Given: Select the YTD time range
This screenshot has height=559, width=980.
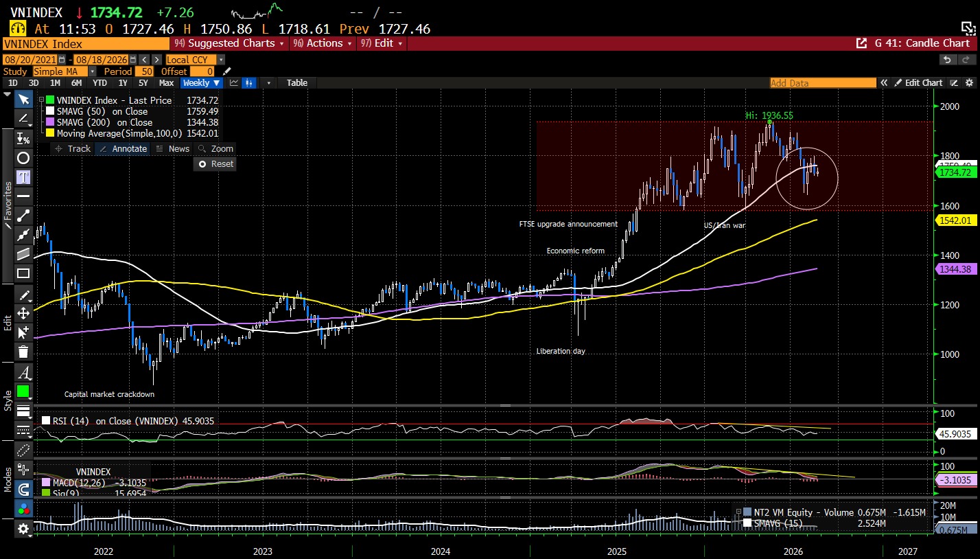Looking at the screenshot, I should tap(100, 83).
